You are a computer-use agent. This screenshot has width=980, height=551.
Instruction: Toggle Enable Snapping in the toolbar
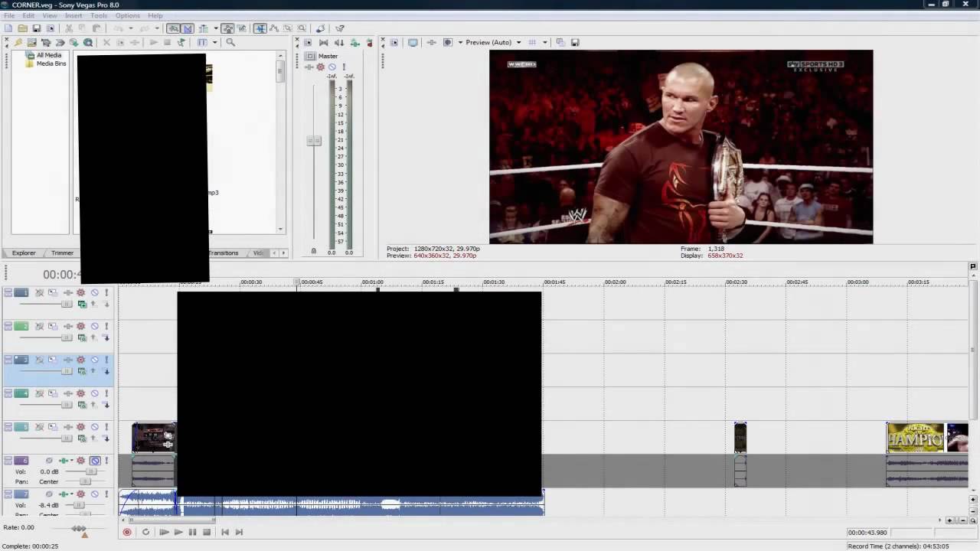[x=173, y=28]
